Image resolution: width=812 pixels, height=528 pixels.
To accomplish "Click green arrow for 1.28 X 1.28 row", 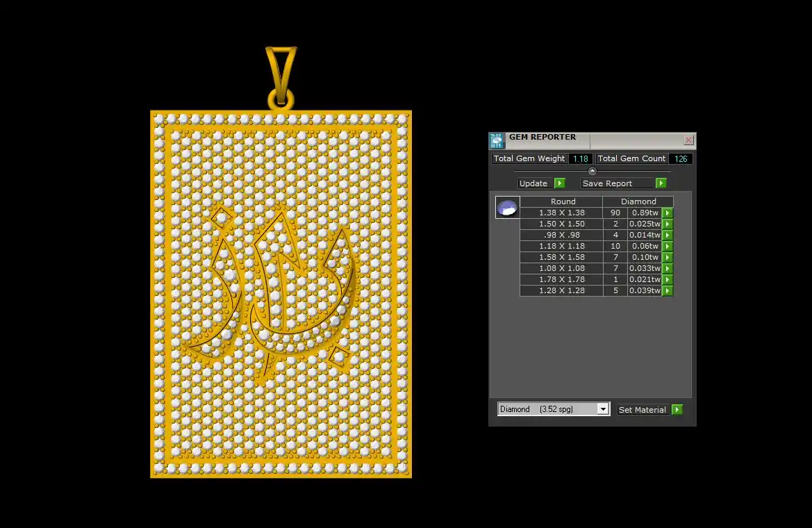I will 668,291.
